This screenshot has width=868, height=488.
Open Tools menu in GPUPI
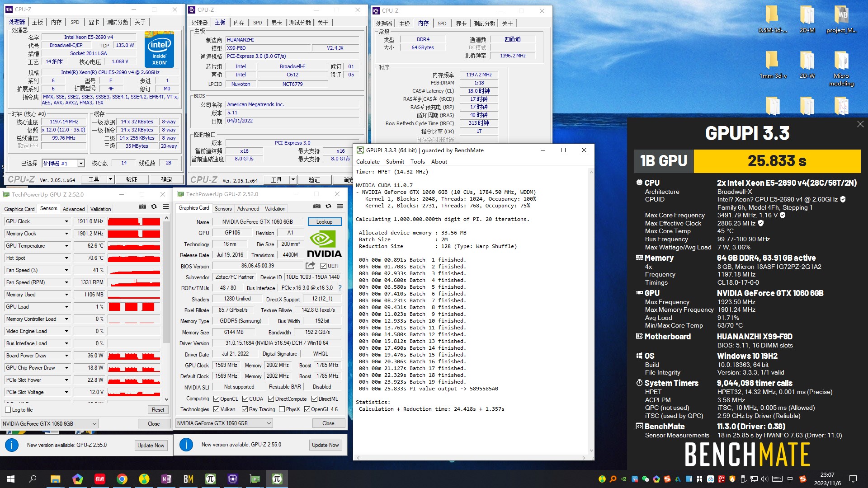click(x=418, y=162)
